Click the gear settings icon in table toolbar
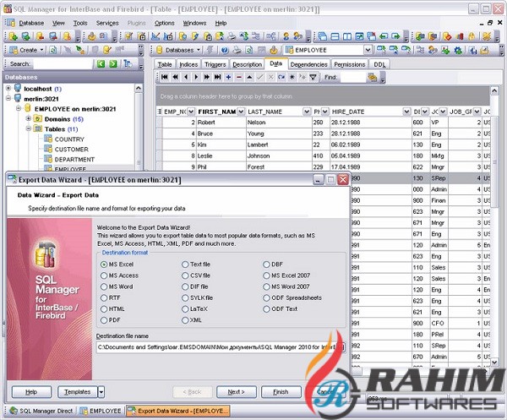 point(458,50)
